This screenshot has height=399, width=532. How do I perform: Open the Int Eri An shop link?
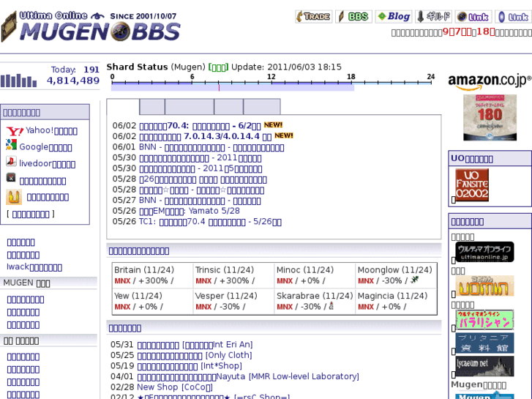point(195,345)
